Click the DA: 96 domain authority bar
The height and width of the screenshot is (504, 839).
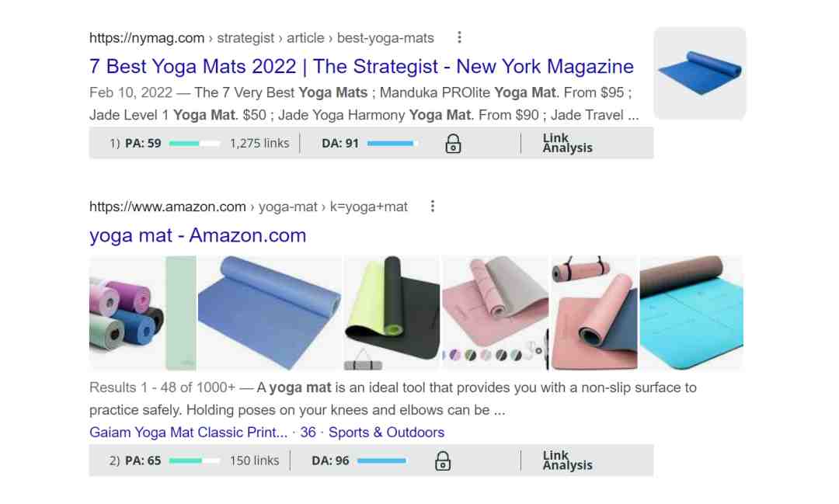tap(382, 461)
